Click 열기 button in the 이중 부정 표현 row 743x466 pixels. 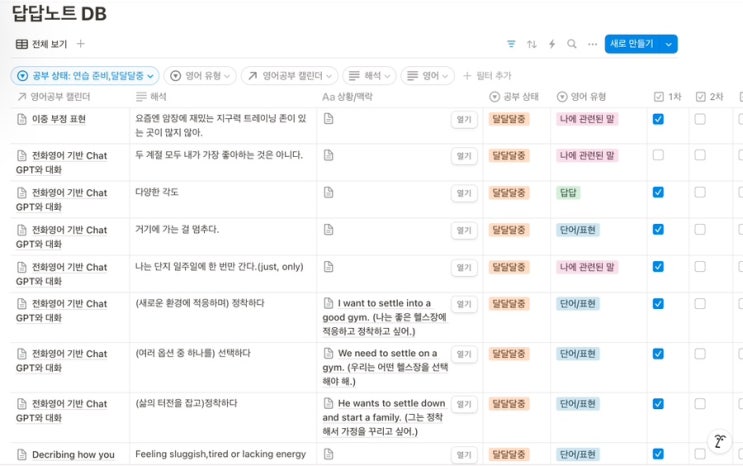pos(464,119)
